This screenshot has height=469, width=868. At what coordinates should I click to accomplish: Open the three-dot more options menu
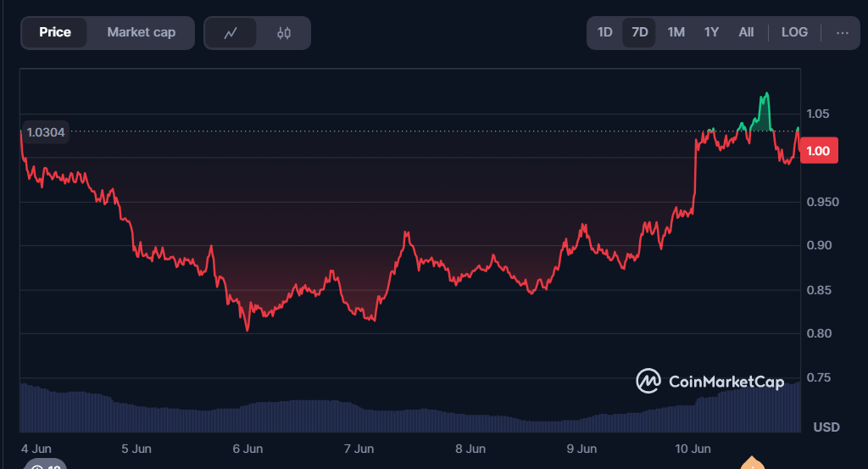tap(842, 32)
